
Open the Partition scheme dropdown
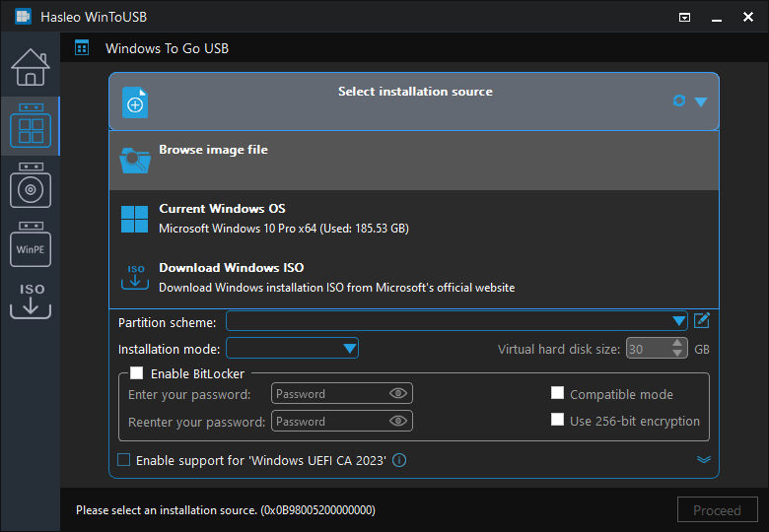(x=456, y=321)
